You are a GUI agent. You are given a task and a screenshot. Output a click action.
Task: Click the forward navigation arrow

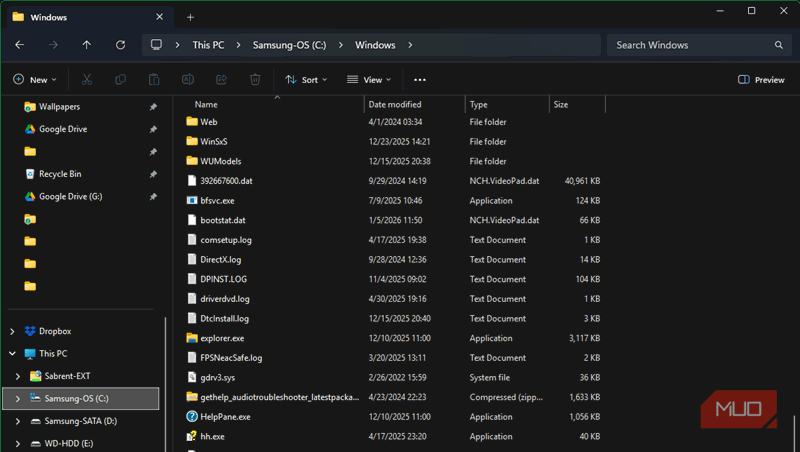coord(53,45)
